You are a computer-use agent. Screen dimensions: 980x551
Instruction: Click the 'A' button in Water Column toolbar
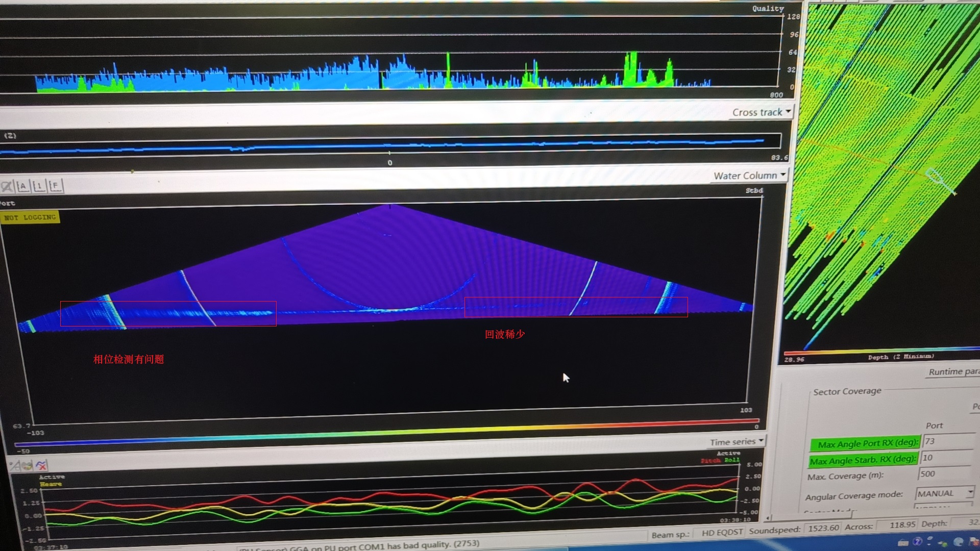[23, 186]
